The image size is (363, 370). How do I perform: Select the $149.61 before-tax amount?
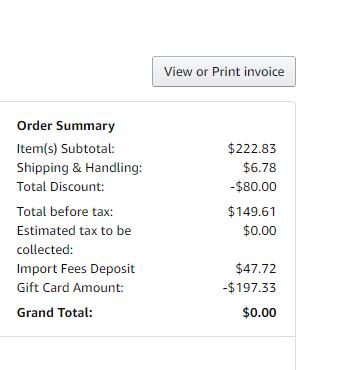pyautogui.click(x=252, y=212)
